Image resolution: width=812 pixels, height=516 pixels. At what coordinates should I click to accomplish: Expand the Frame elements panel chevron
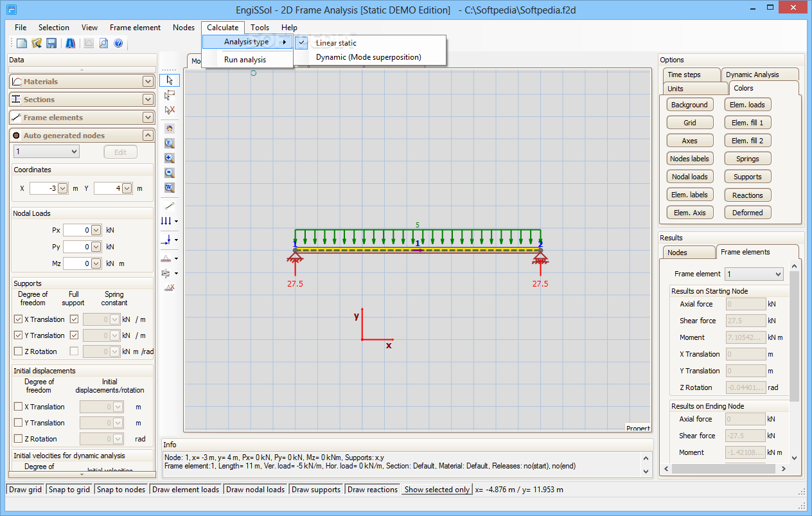coord(148,118)
